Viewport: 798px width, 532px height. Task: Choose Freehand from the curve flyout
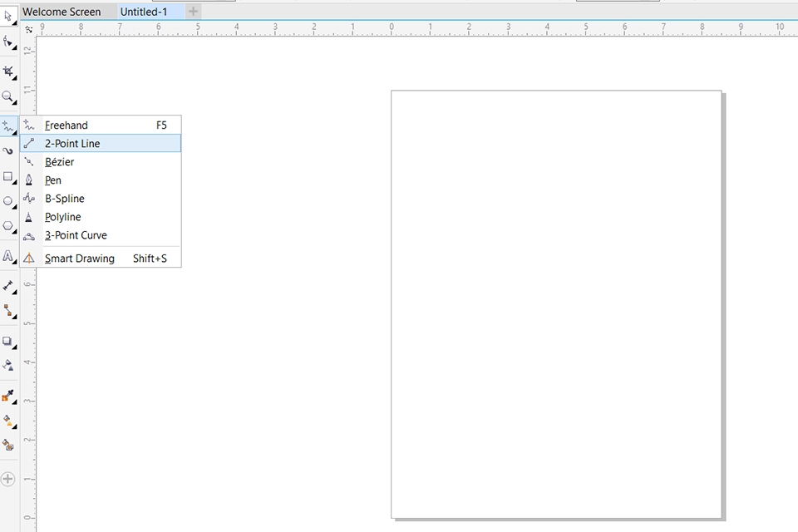click(x=66, y=126)
